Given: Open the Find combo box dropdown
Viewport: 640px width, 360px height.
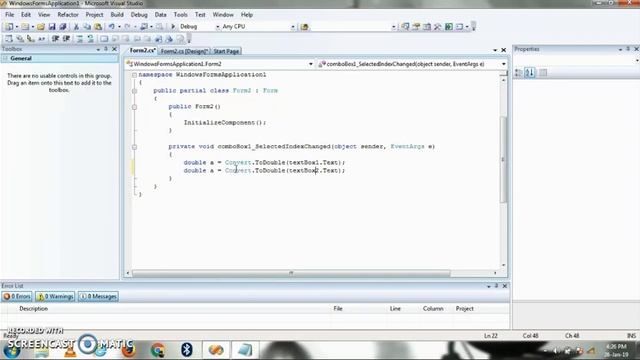Looking at the screenshot, I should coord(393,27).
